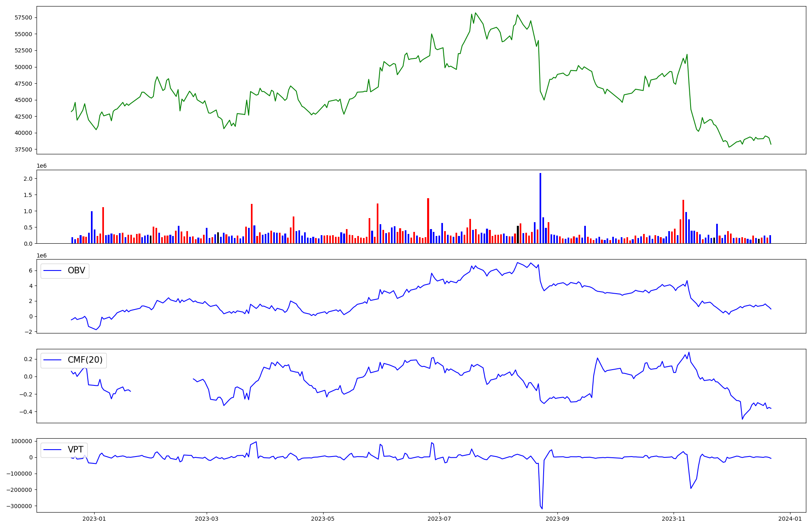Click the 37500 price axis label

pos(23,149)
